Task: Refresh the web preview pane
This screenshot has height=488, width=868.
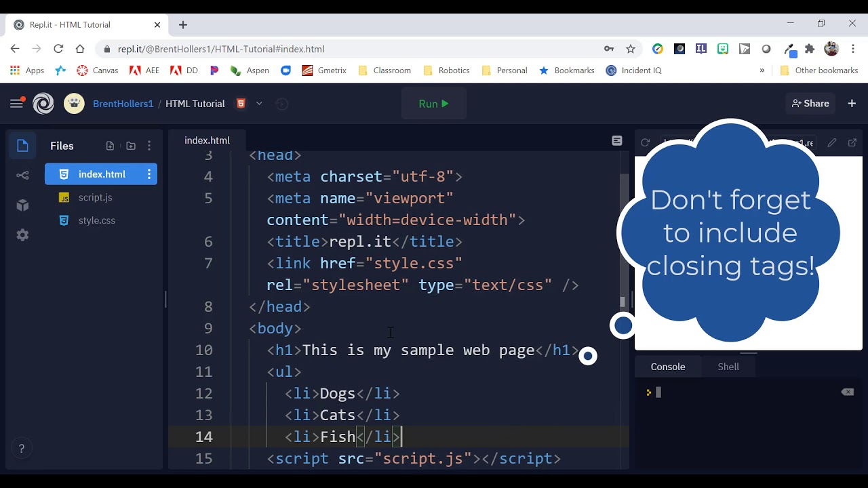Action: [x=645, y=142]
